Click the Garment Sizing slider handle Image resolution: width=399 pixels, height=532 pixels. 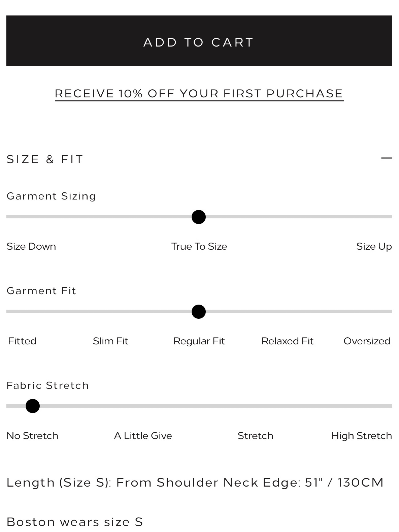pos(199,217)
